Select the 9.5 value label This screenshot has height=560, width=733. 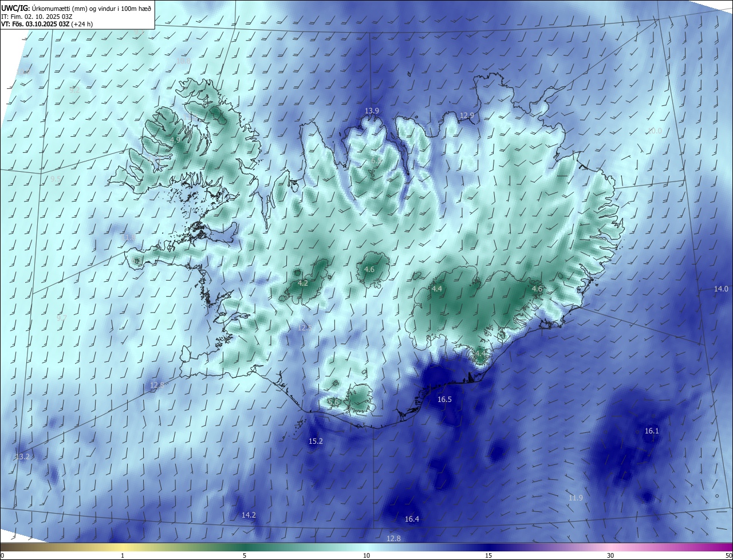tap(56, 179)
